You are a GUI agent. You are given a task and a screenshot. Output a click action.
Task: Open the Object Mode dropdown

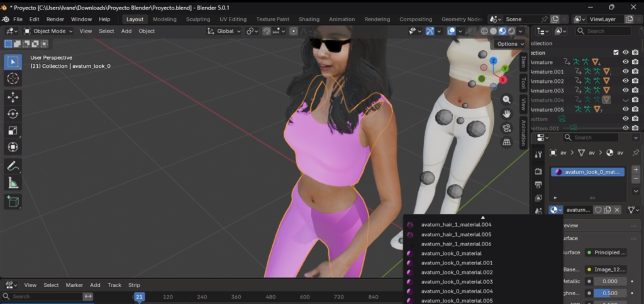[48, 31]
